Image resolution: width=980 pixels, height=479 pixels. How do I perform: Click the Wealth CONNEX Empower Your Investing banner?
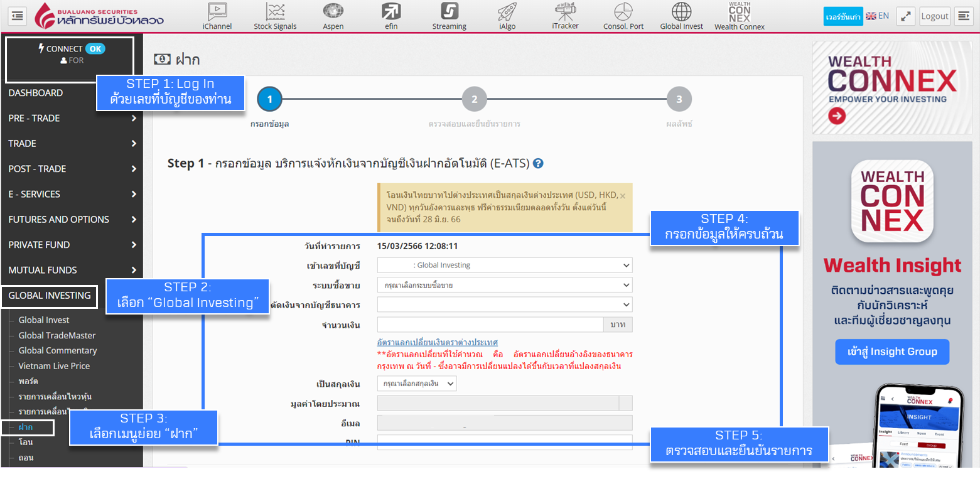892,88
